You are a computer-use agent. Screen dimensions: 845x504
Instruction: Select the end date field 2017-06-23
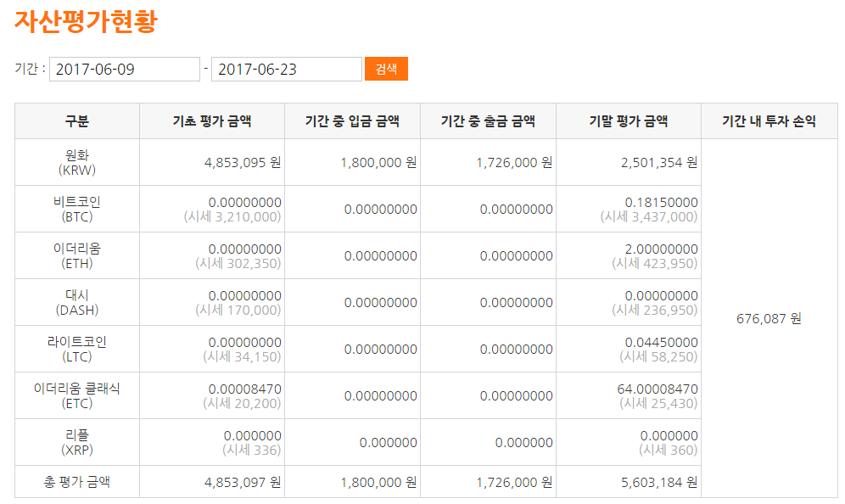pyautogui.click(x=287, y=70)
